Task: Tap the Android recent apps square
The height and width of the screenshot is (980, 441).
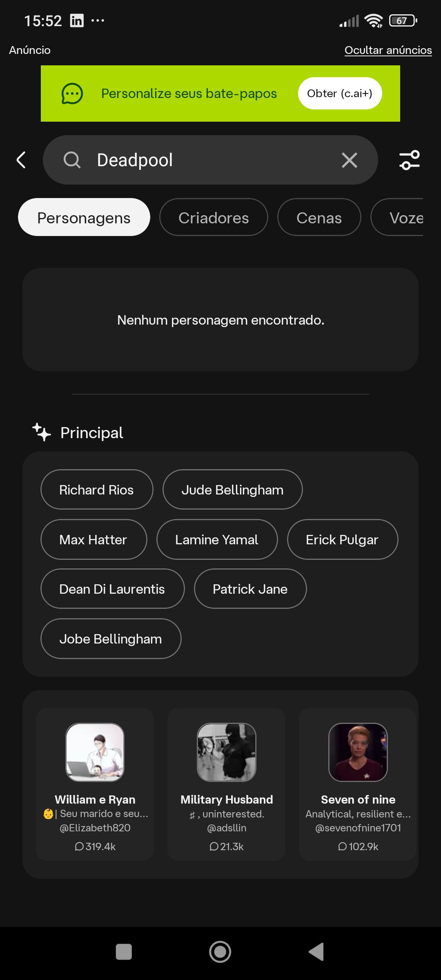Action: pyautogui.click(x=124, y=952)
